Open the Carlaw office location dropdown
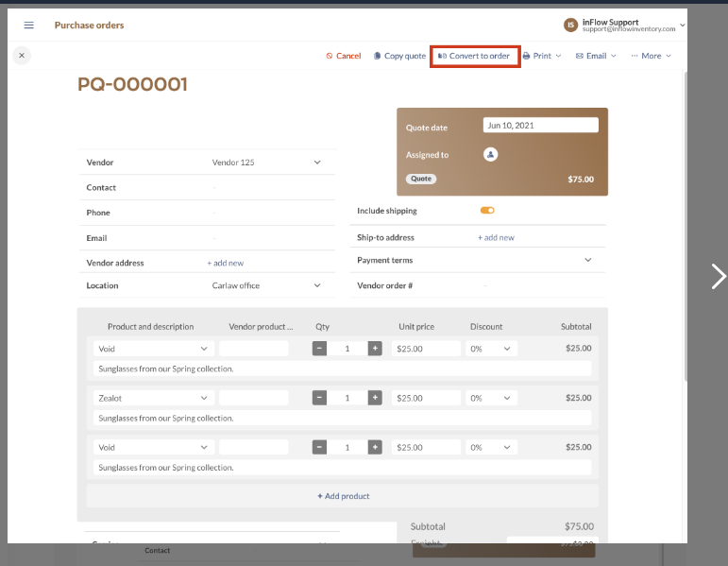Screen dimensions: 728x566 pyautogui.click(x=317, y=285)
